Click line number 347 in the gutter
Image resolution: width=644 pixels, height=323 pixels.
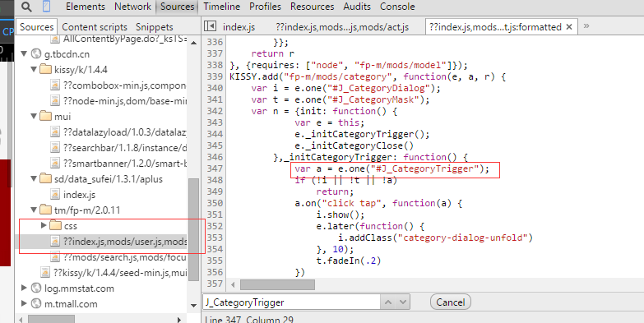215,168
